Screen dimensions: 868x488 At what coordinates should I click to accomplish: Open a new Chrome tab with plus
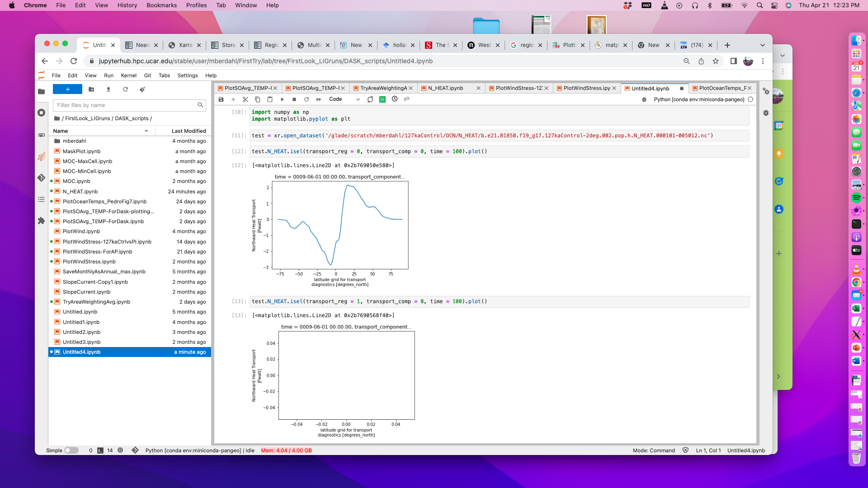click(x=727, y=45)
